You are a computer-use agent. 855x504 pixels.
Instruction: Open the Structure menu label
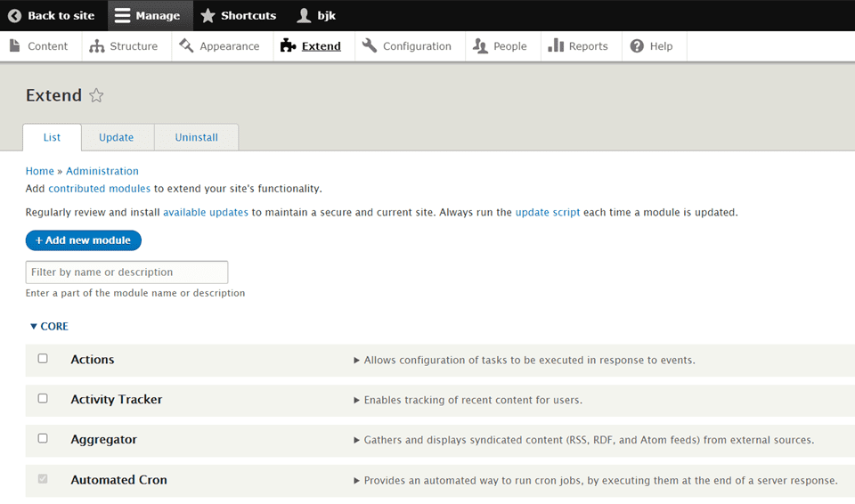click(x=134, y=46)
